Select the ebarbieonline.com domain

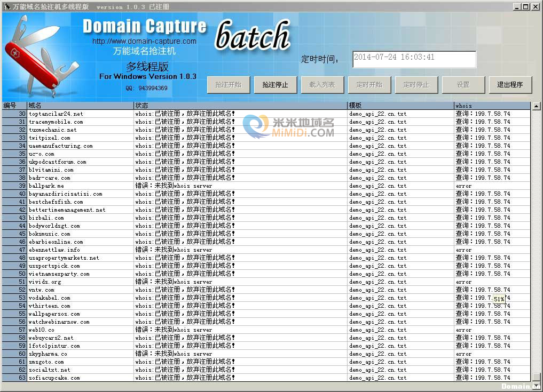56,242
